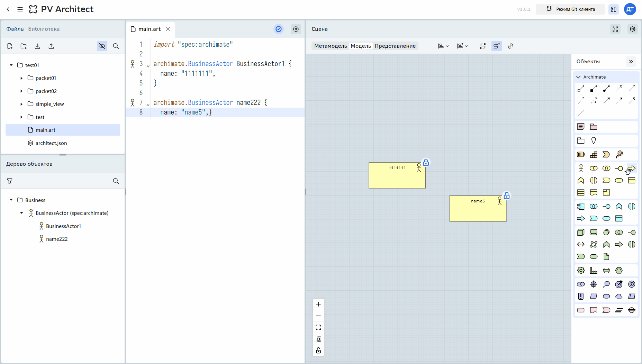
Task: Switch to the Метамодель view
Action: click(x=331, y=46)
